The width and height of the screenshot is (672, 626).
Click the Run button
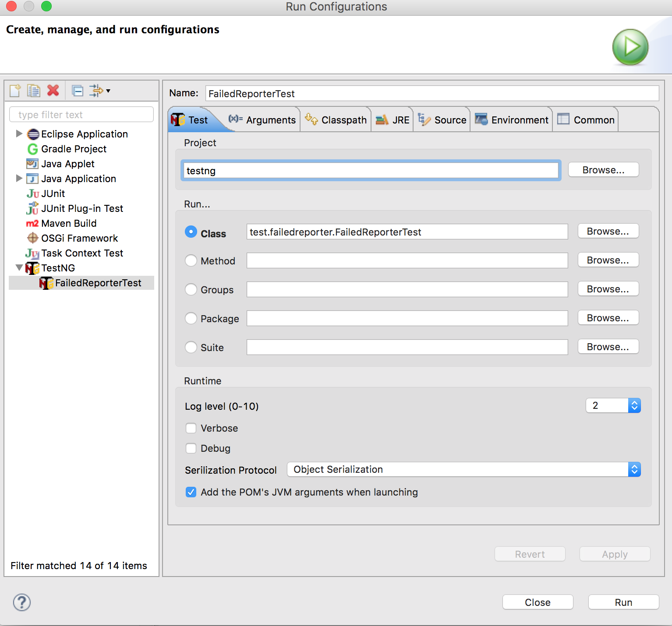623,602
